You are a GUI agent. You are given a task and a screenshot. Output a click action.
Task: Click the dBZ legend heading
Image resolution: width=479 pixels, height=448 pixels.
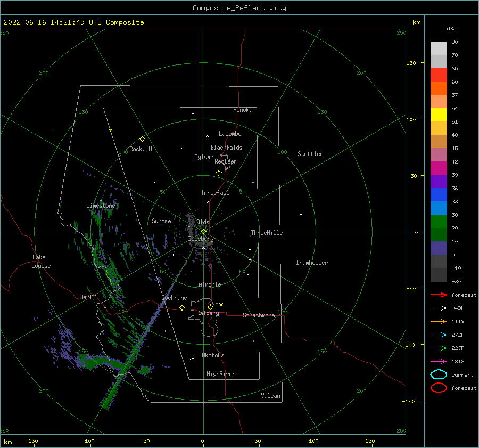pos(451,28)
